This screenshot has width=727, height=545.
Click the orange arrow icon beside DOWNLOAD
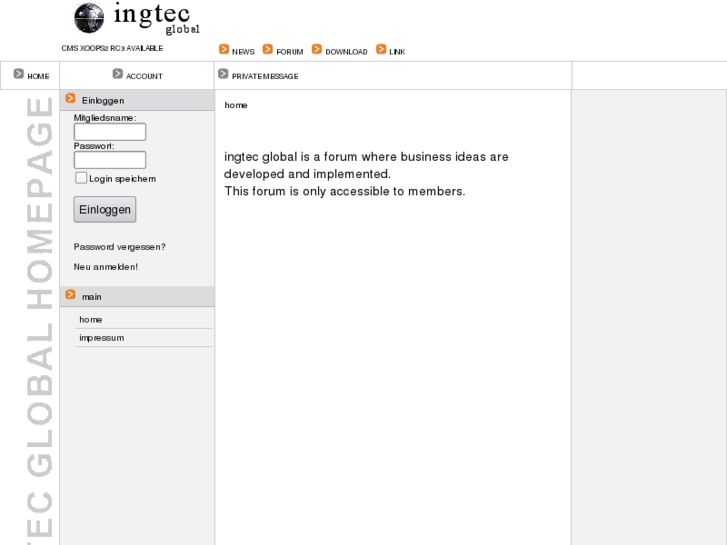[x=317, y=49]
